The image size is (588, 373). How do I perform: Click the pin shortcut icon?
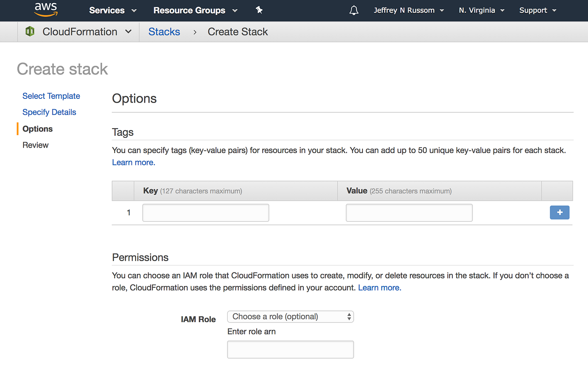(x=259, y=10)
